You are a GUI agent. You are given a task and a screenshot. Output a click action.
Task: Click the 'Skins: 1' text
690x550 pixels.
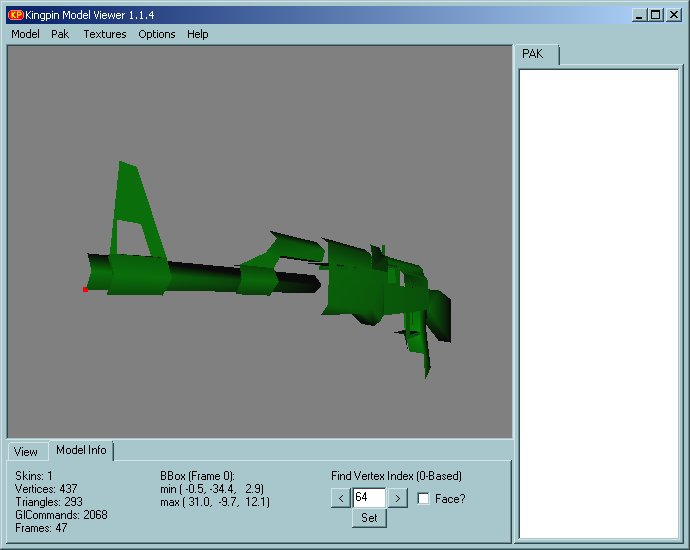[34, 476]
